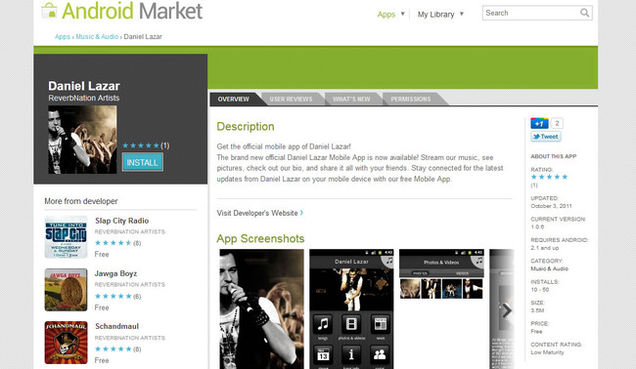Open the Schandmaul title link

tap(117, 326)
